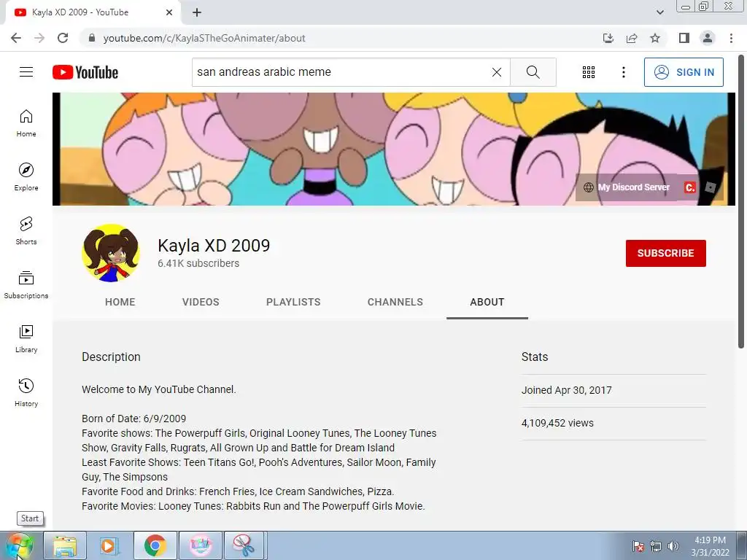Click the Roblox banner link icon

pos(711,187)
